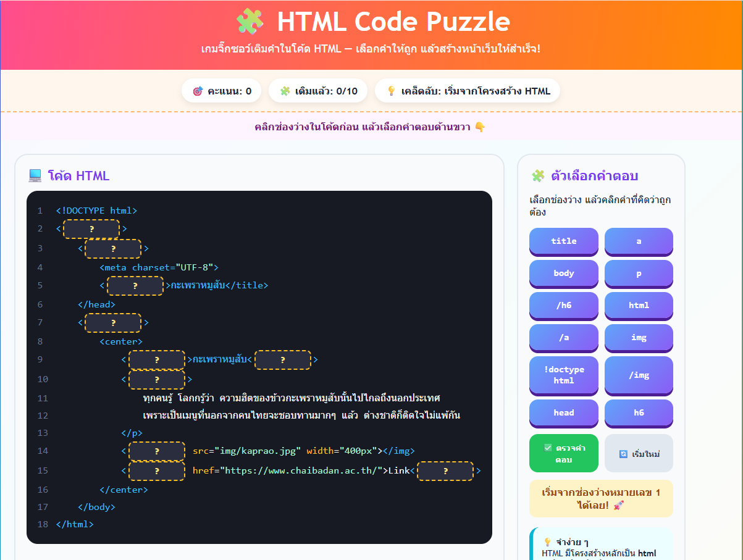Choose the "/img" answer button
Image resolution: width=743 pixels, height=560 pixels.
(x=639, y=375)
